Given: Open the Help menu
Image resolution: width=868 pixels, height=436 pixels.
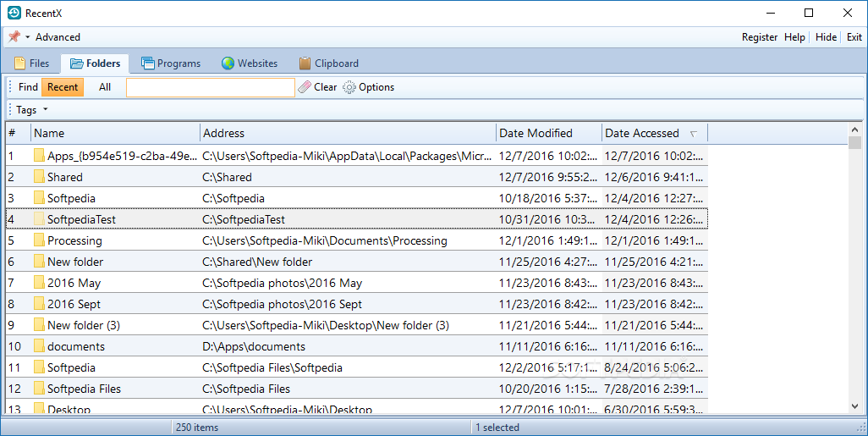Looking at the screenshot, I should point(794,37).
